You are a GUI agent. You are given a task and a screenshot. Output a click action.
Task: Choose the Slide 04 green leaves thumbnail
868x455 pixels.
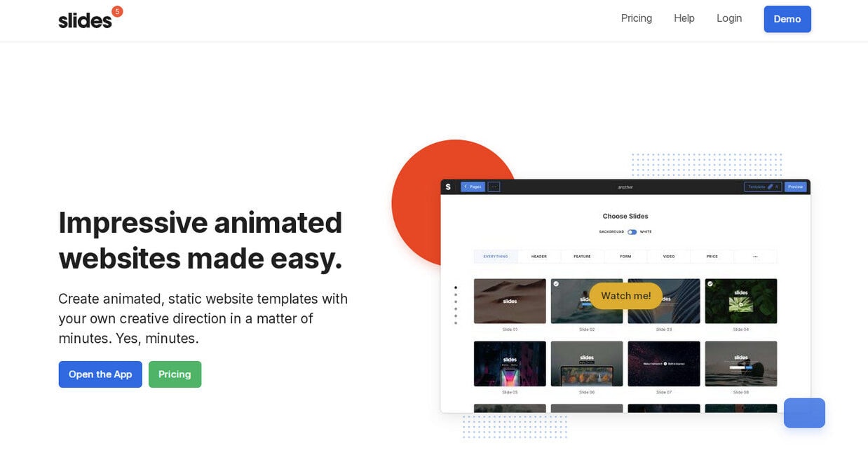point(740,301)
